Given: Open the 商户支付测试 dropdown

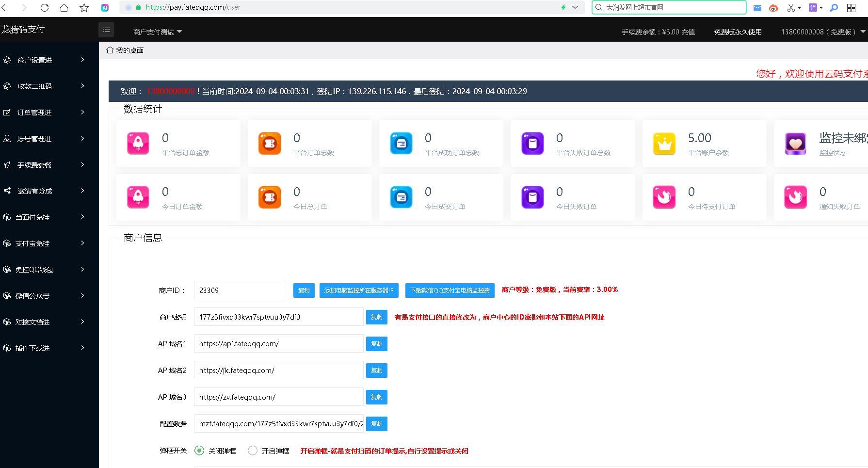Looking at the screenshot, I should click(158, 32).
